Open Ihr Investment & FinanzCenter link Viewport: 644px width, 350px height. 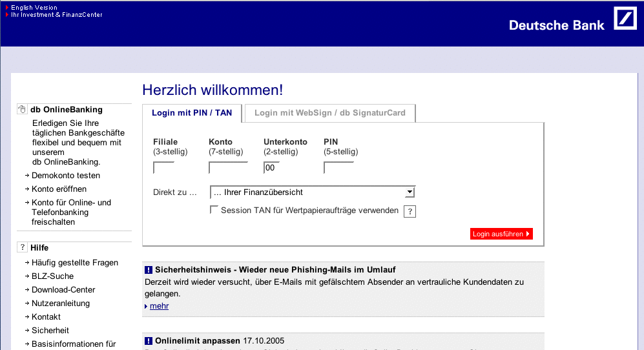coord(57,15)
